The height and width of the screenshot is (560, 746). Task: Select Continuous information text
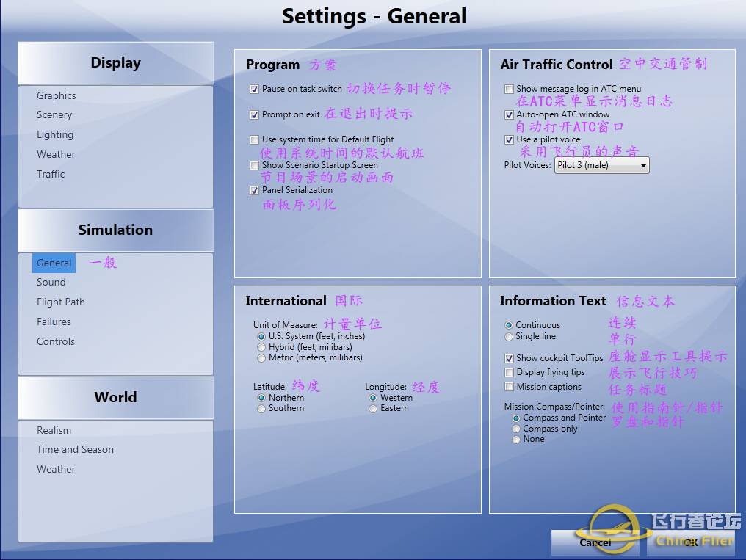pyautogui.click(x=509, y=325)
